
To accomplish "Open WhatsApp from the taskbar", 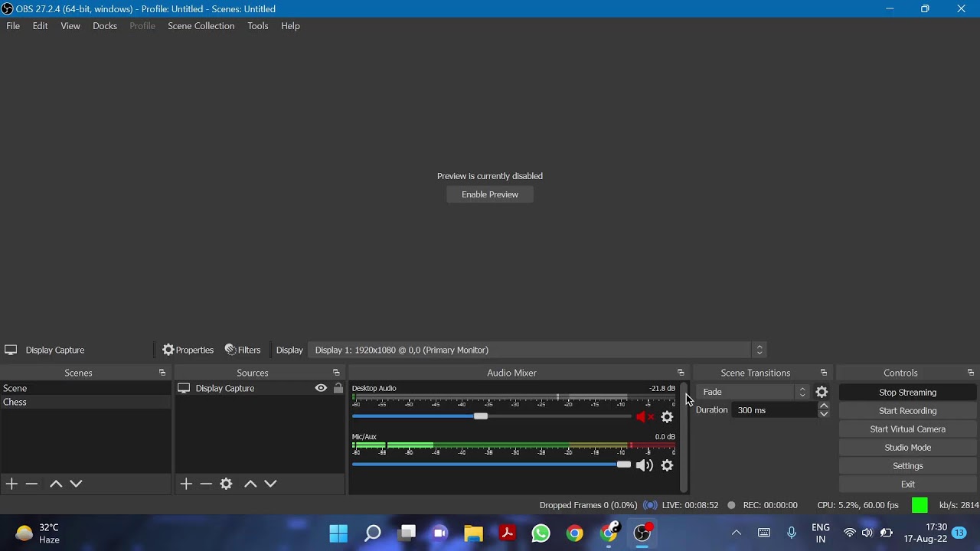I will click(541, 533).
